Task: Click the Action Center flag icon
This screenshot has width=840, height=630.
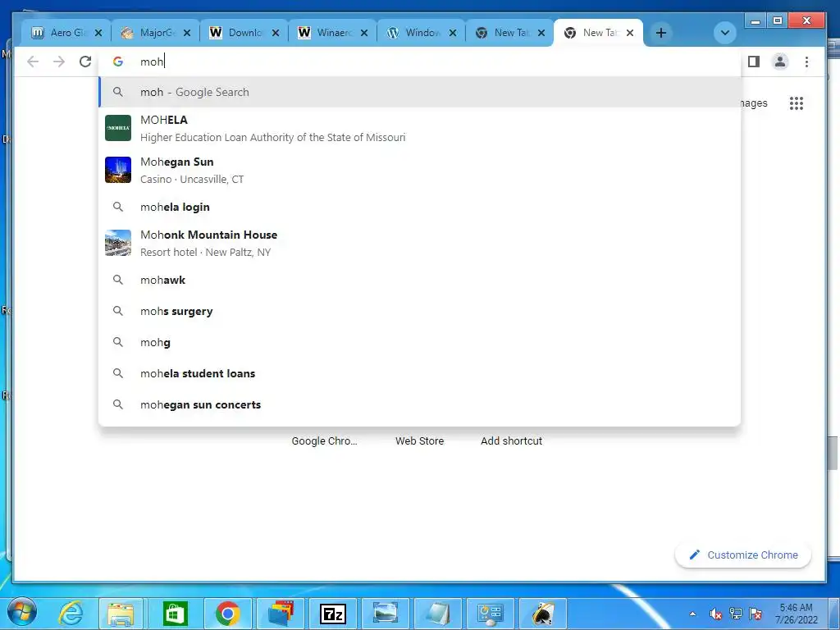Action: point(756,614)
